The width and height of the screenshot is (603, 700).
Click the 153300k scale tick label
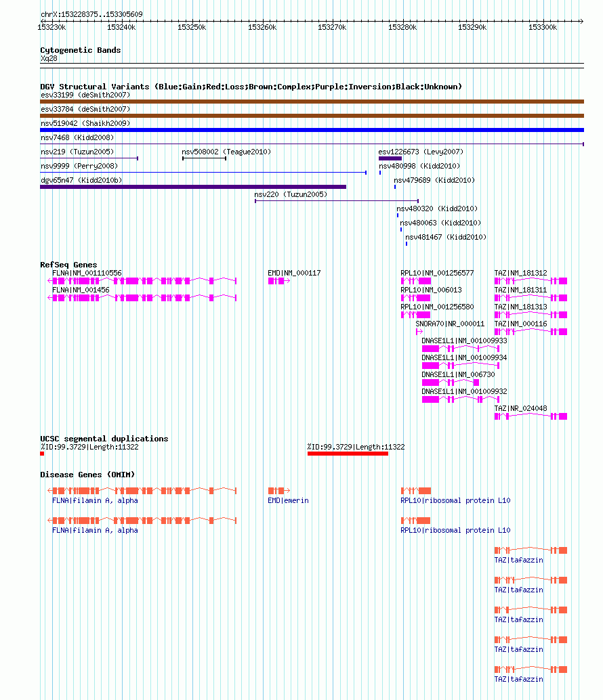pyautogui.click(x=543, y=27)
